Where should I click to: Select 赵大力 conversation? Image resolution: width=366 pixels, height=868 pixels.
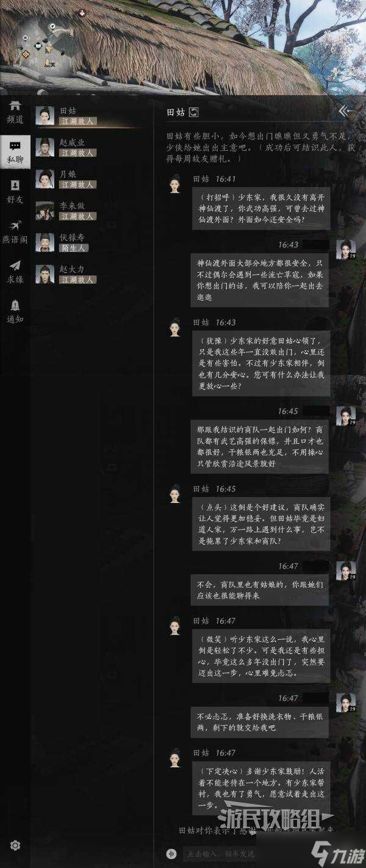(x=85, y=274)
